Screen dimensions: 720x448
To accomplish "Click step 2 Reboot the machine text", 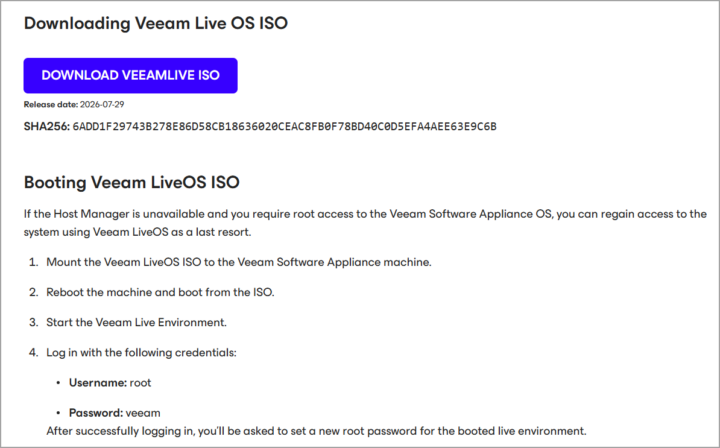I will pos(160,292).
